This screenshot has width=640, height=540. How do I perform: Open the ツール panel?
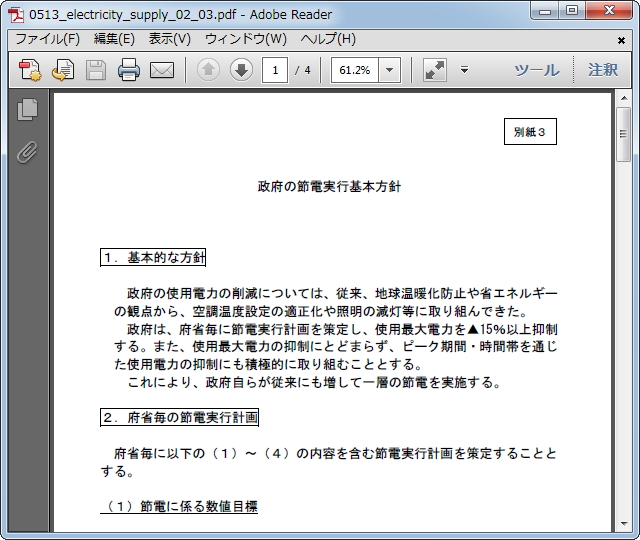pyautogui.click(x=537, y=70)
